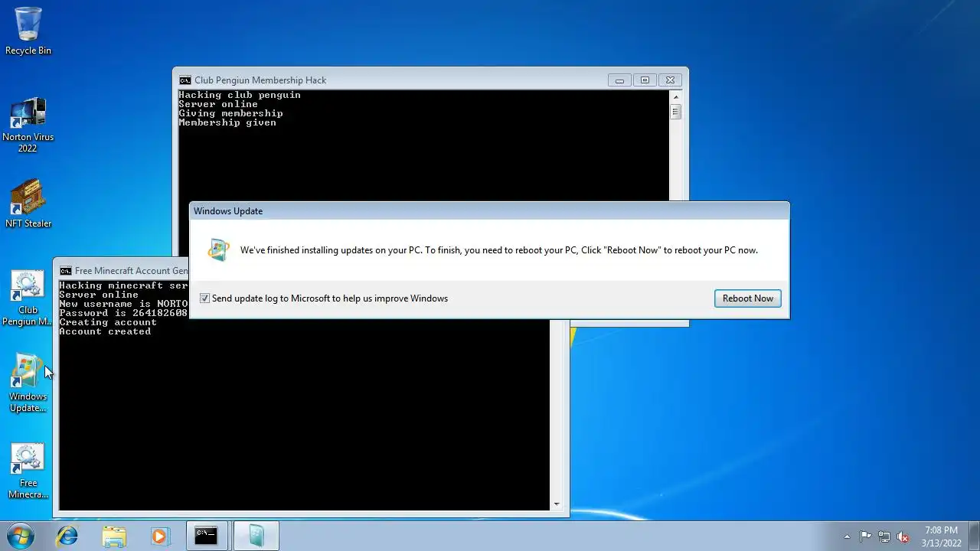This screenshot has height=551, width=980.
Task: Click the "We've finished installing updates" message
Action: (x=499, y=250)
